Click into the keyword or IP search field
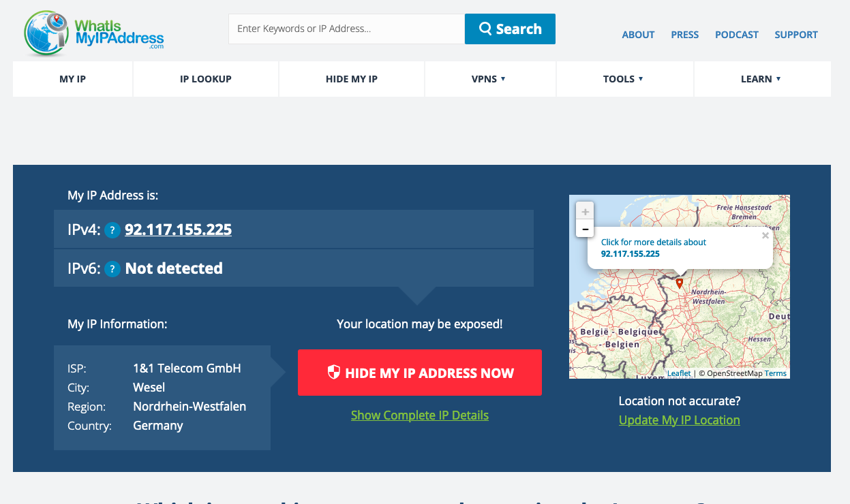This screenshot has height=504, width=850. (346, 29)
